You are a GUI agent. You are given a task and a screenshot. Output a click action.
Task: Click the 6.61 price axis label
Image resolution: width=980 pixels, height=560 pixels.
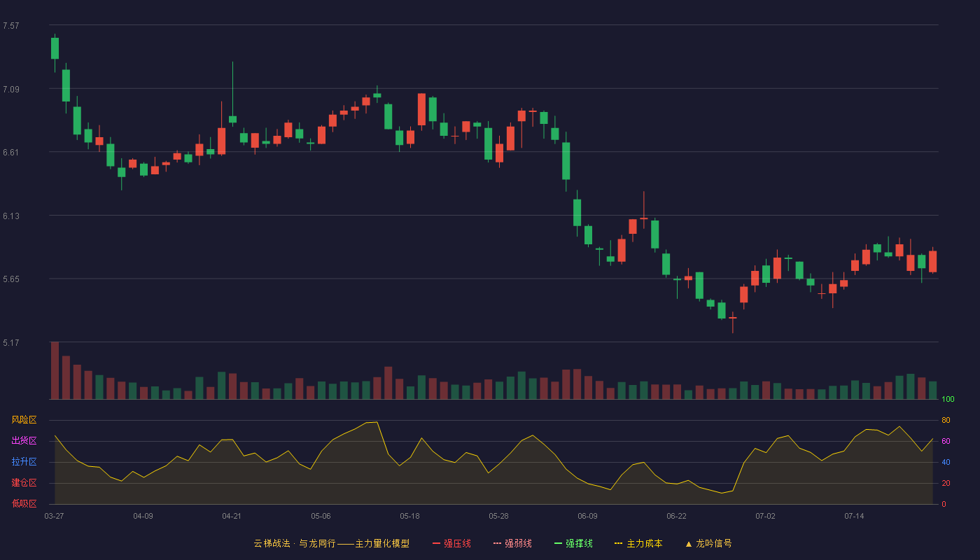point(10,153)
